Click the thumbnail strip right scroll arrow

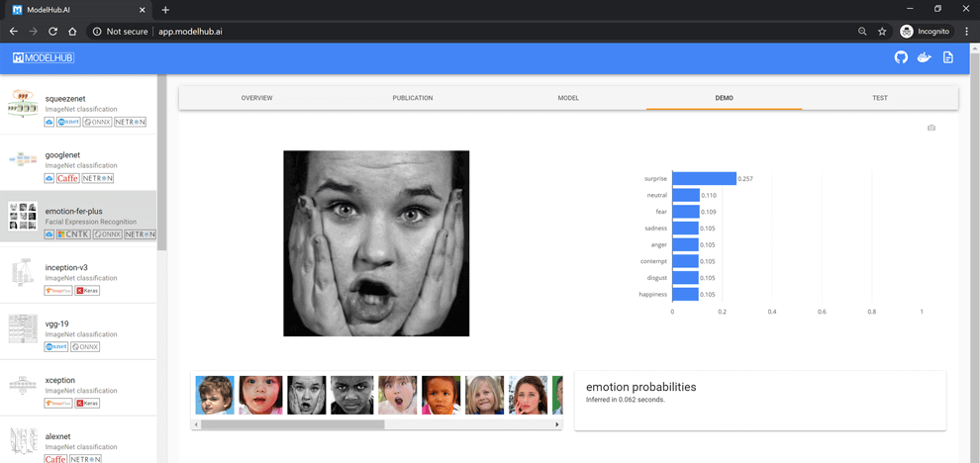pyautogui.click(x=557, y=424)
